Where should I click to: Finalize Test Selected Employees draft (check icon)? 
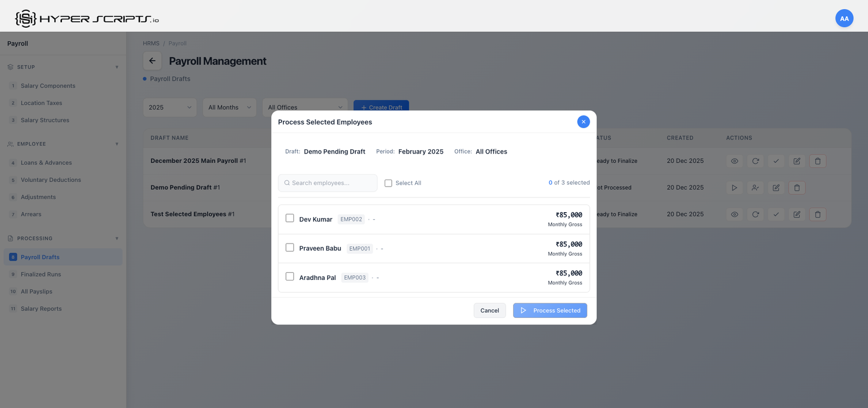click(776, 214)
